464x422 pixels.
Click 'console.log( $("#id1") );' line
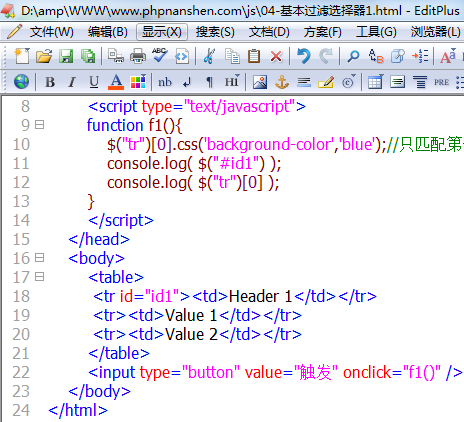click(x=194, y=164)
